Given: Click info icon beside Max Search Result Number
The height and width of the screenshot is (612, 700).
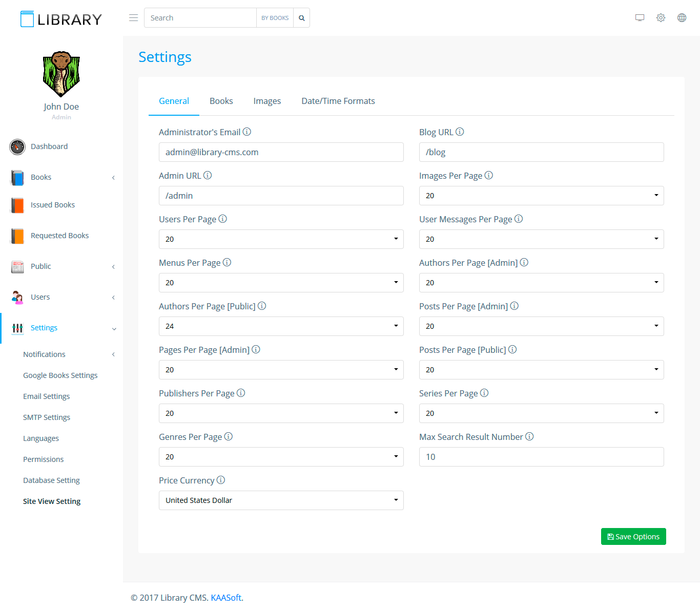Looking at the screenshot, I should (529, 437).
